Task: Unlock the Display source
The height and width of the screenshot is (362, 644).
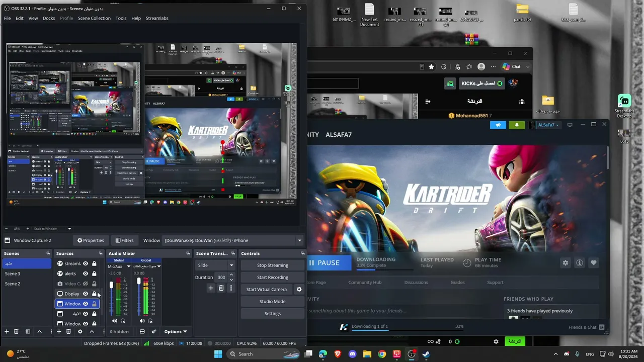Action: pos(94,294)
